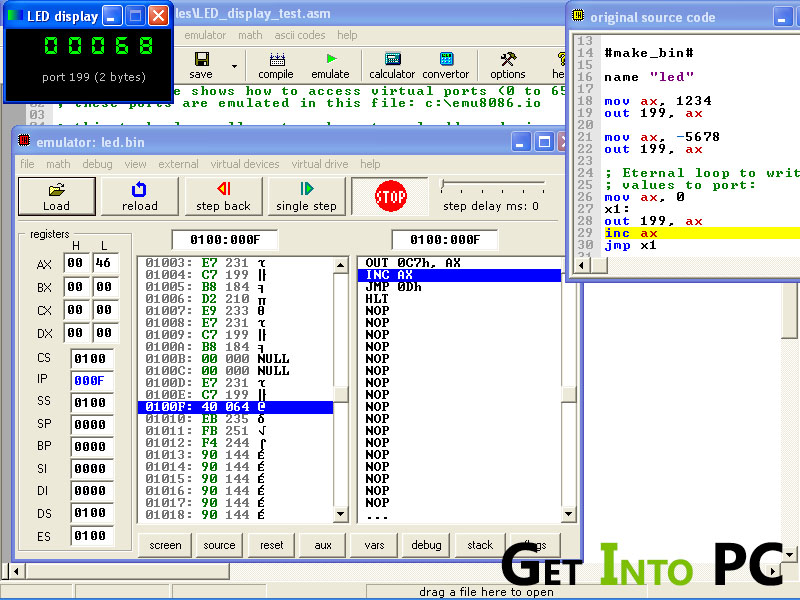Image resolution: width=800 pixels, height=600 pixels.
Task: Select memory row 01010: EB 235
Action: (235, 419)
